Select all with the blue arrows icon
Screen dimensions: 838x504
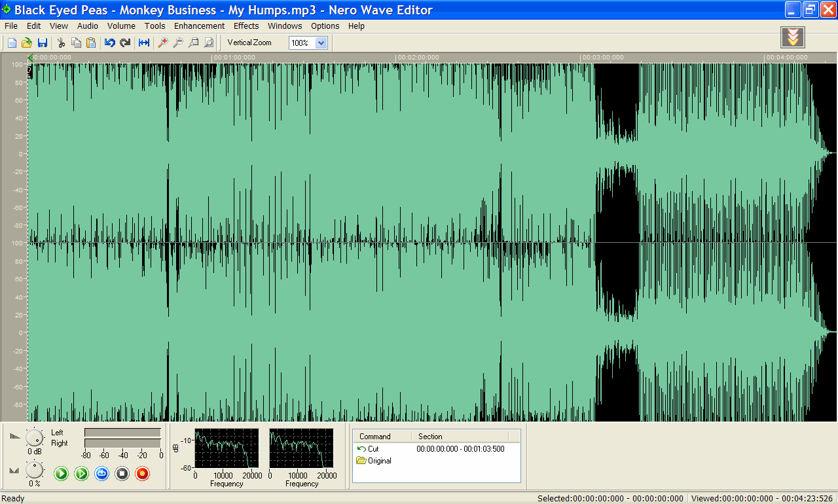pyautogui.click(x=144, y=43)
